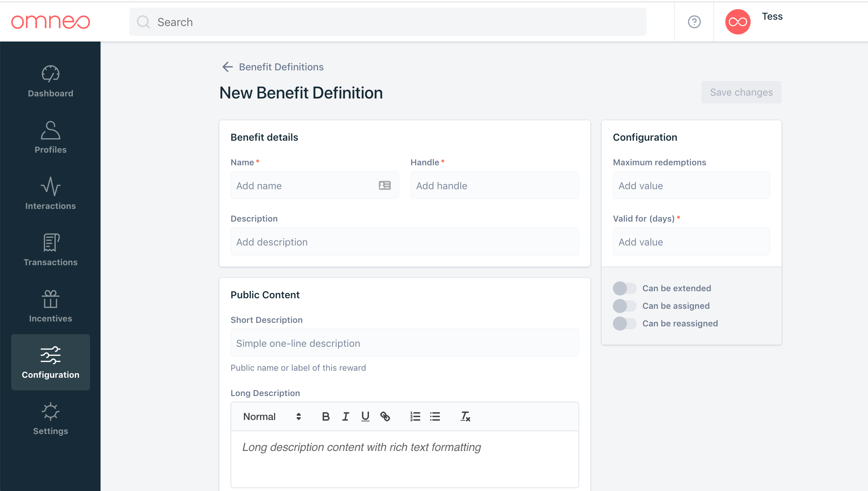
Task: Toggle italic formatting in editor toolbar
Action: tap(346, 416)
